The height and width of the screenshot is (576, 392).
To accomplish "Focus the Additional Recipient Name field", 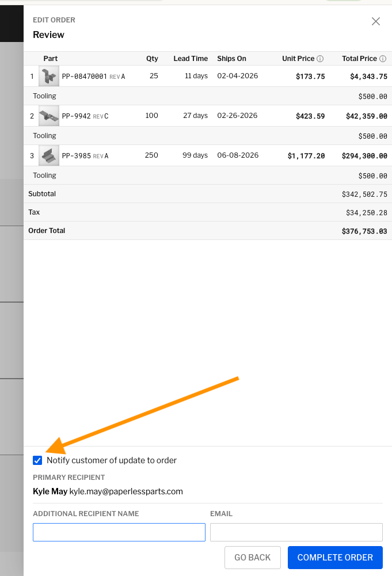I will [x=119, y=532].
